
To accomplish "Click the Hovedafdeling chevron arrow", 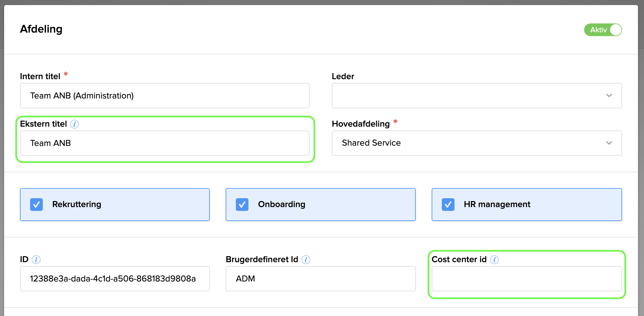I will [609, 143].
